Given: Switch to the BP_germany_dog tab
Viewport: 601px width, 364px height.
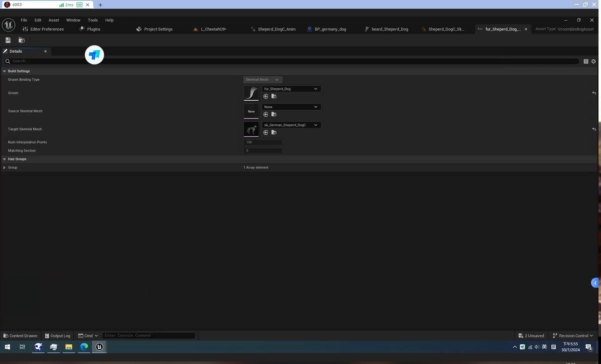Looking at the screenshot, I should tap(330, 29).
